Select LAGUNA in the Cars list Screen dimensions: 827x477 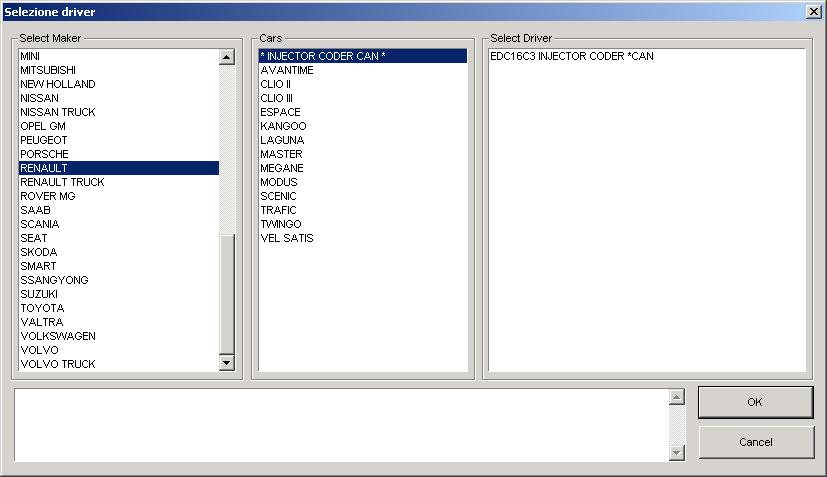tap(363, 140)
